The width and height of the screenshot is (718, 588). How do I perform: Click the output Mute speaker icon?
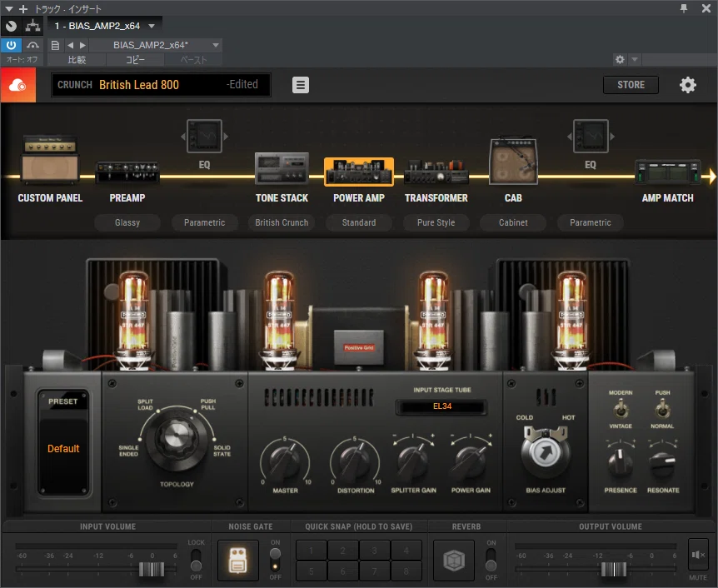[698, 555]
